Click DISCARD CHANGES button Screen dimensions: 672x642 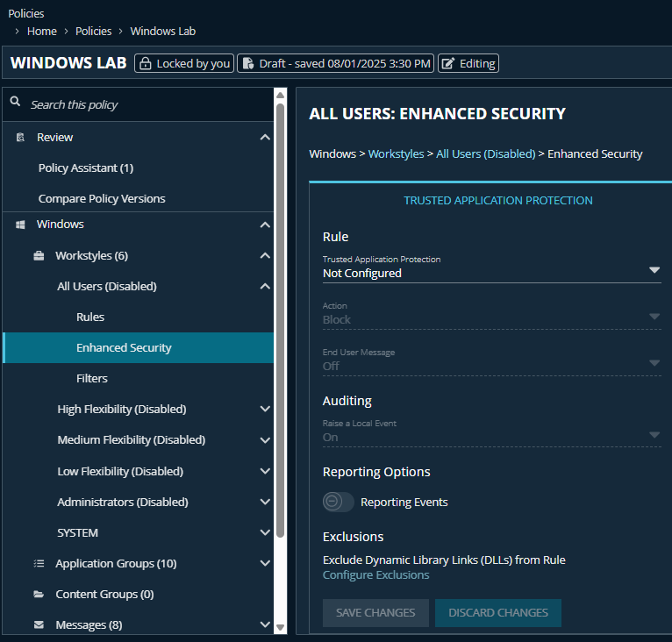pos(498,613)
